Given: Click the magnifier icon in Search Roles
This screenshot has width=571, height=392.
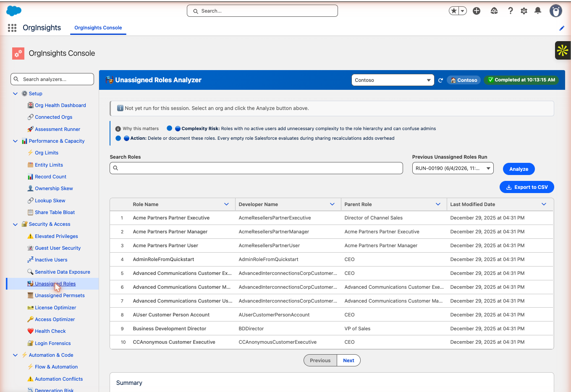Looking at the screenshot, I should [115, 168].
